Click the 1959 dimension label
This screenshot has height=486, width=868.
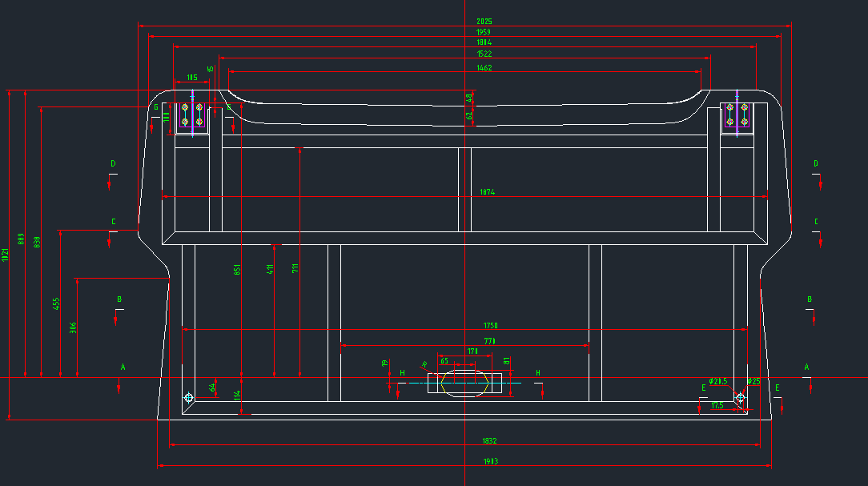[x=484, y=32]
